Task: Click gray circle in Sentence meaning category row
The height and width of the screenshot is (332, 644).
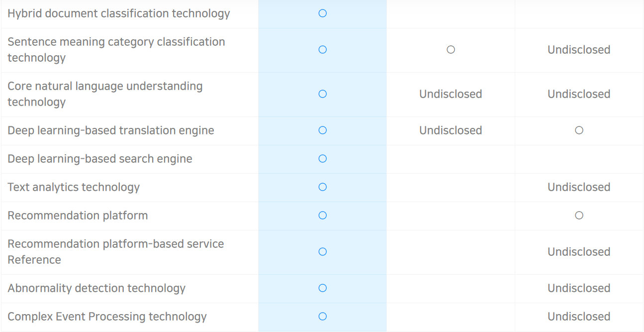Action: click(x=451, y=50)
